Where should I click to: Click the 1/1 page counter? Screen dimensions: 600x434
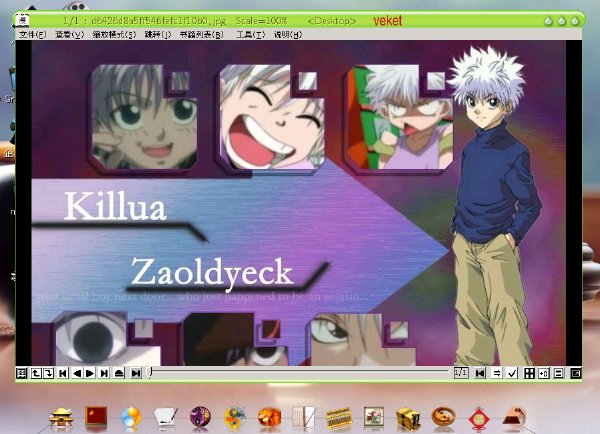click(x=461, y=372)
